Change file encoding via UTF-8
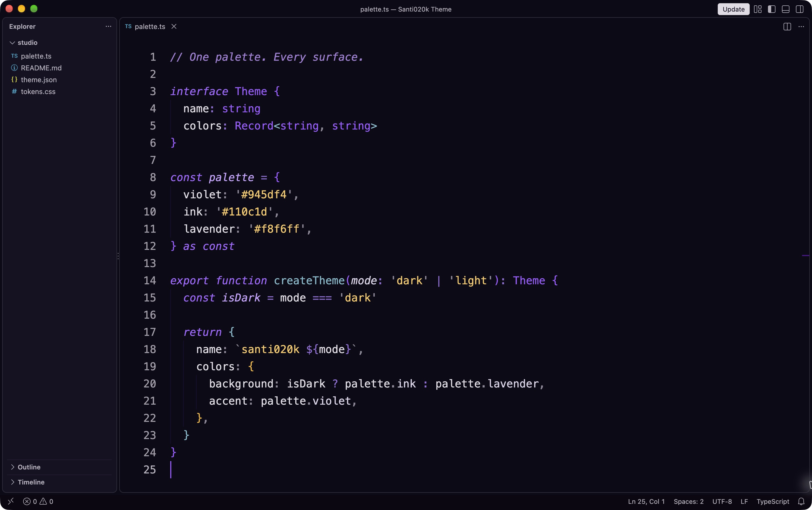The image size is (812, 510). click(x=722, y=502)
